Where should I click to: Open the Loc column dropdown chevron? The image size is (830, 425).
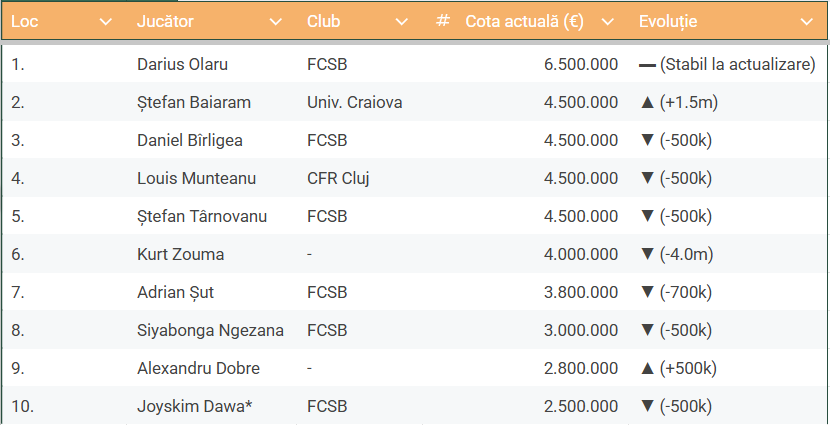point(106,21)
